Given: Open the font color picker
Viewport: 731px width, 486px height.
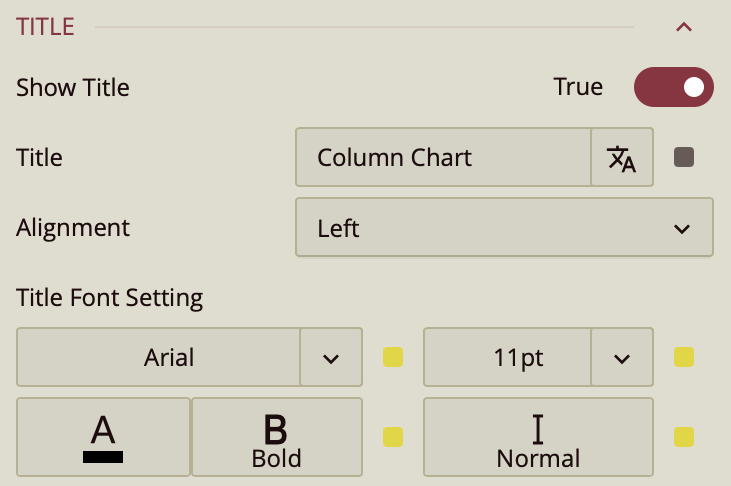Looking at the screenshot, I should pos(103,437).
